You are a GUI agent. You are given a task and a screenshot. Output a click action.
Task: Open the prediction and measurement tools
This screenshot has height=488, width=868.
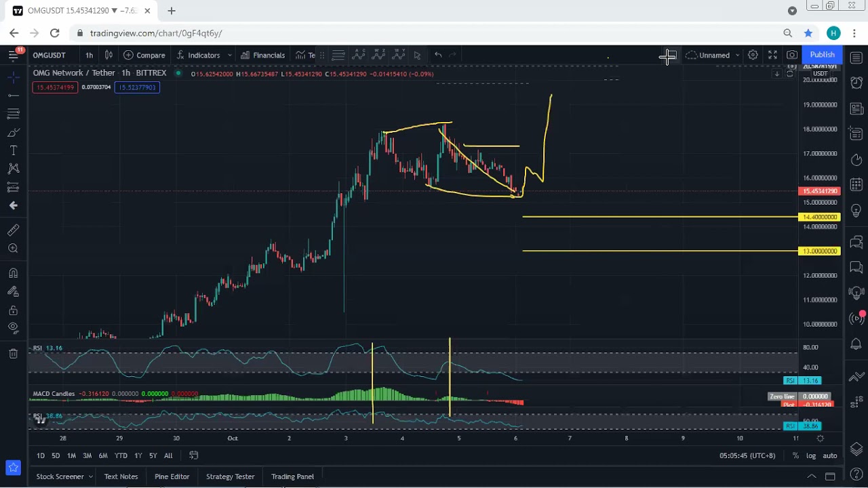pos(13,187)
